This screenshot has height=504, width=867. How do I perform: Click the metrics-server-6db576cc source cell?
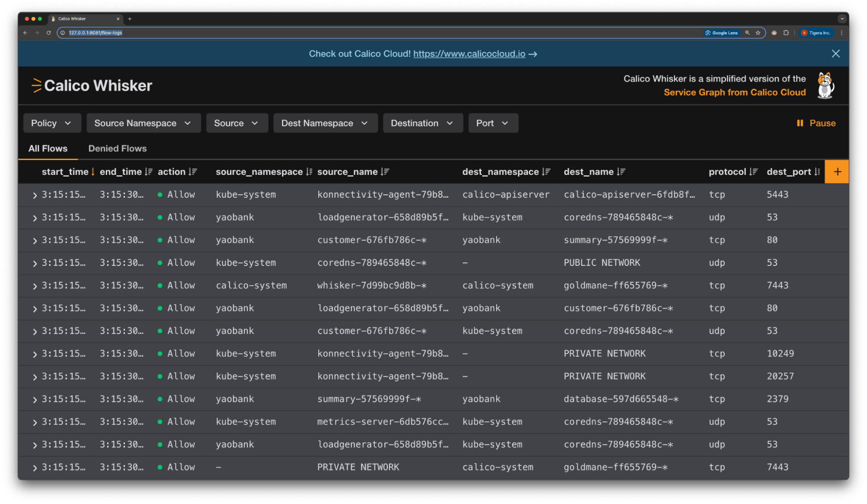383,422
